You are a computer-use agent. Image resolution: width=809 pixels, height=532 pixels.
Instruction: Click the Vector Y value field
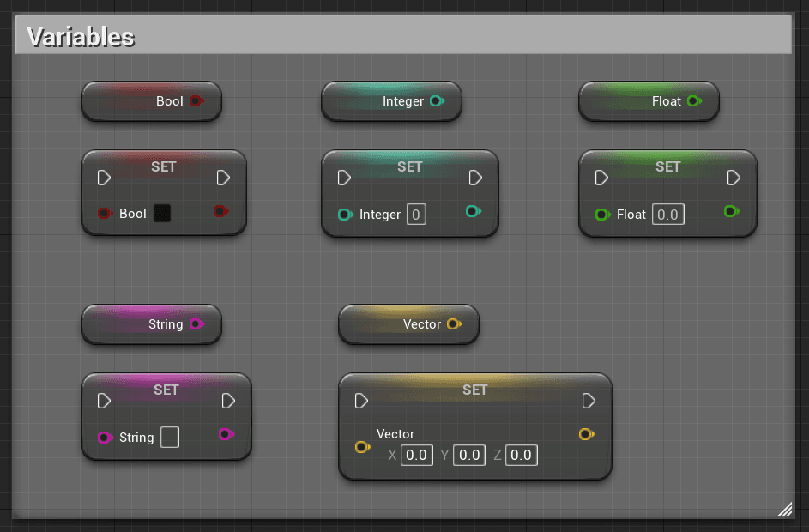(x=469, y=455)
